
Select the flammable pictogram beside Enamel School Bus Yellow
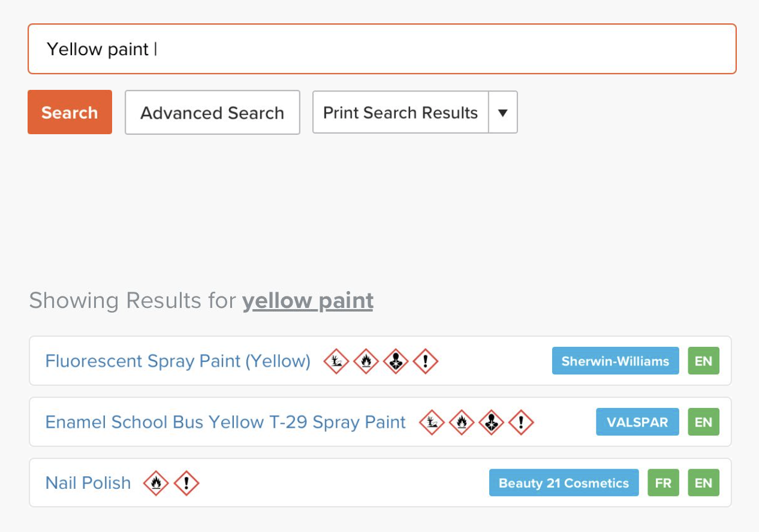(462, 422)
